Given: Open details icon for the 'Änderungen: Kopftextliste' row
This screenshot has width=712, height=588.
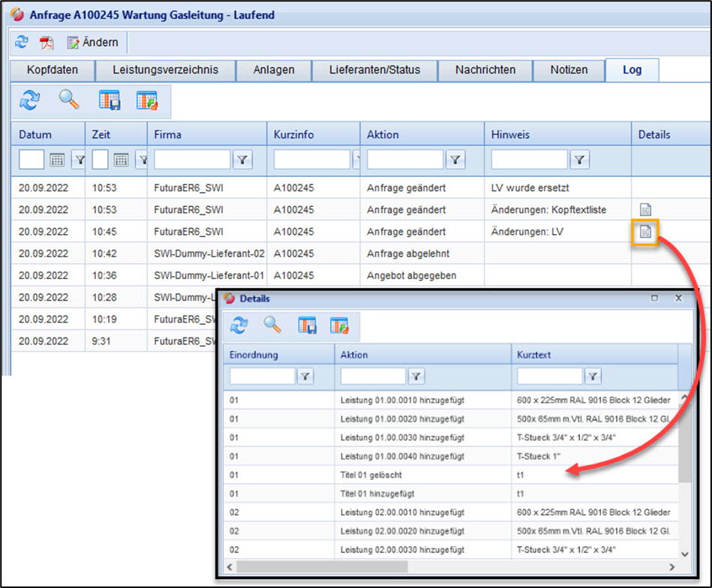Looking at the screenshot, I should [x=645, y=210].
